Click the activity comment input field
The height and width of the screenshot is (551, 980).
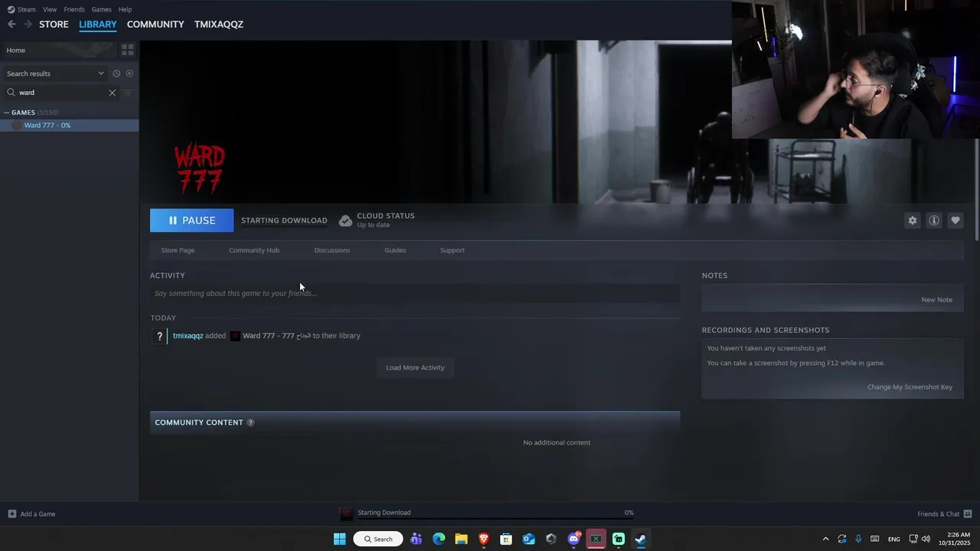415,293
